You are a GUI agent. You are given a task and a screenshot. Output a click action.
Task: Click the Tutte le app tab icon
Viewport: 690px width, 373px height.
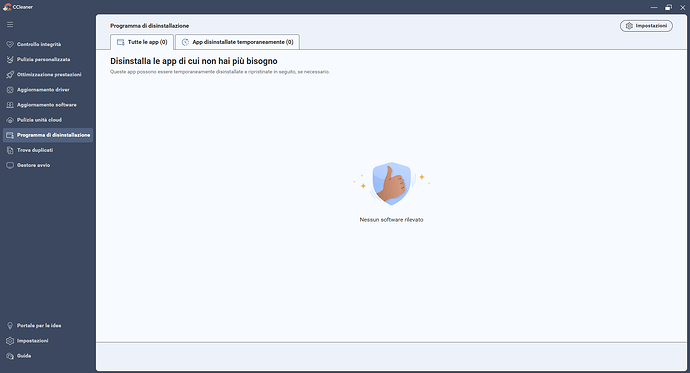pos(120,42)
